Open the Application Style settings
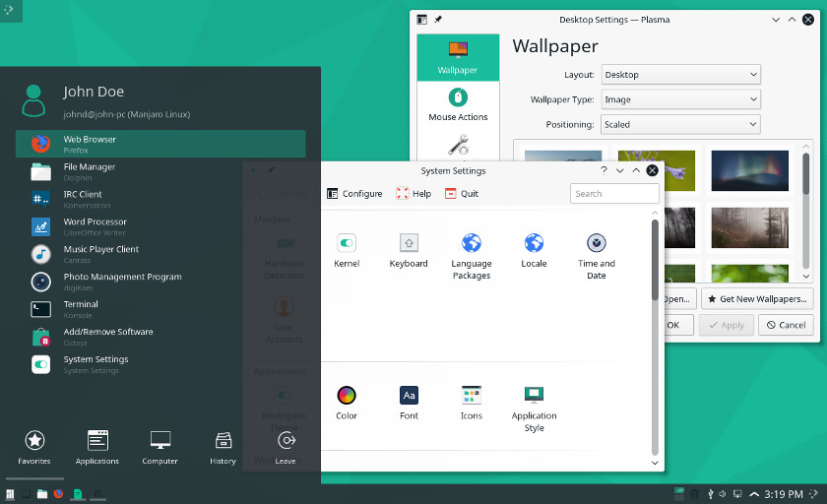827x504 pixels. click(534, 409)
